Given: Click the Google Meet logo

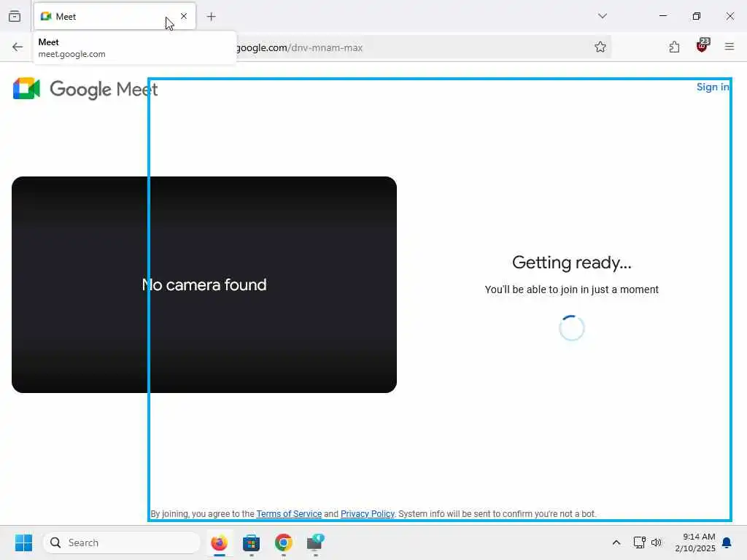Looking at the screenshot, I should click(x=85, y=89).
